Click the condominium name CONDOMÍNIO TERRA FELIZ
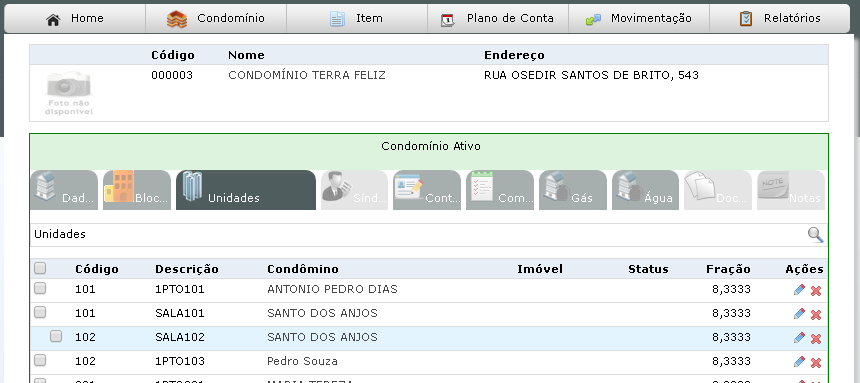 tap(307, 75)
